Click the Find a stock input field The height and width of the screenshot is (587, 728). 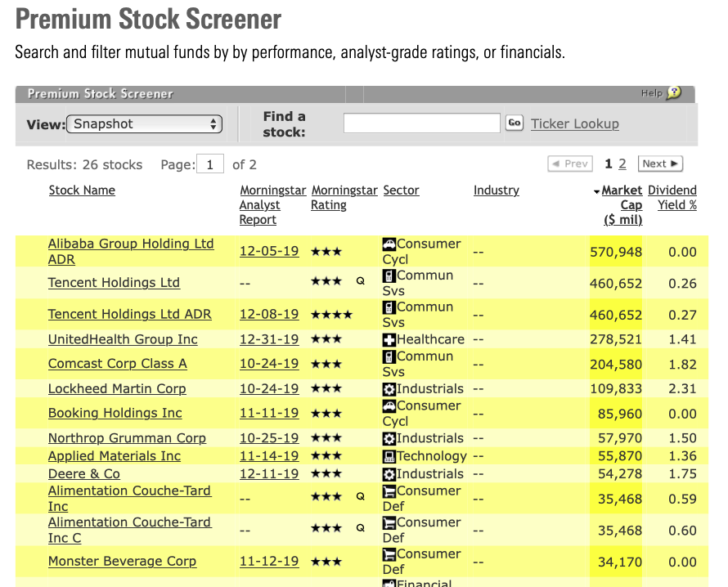[421, 123]
